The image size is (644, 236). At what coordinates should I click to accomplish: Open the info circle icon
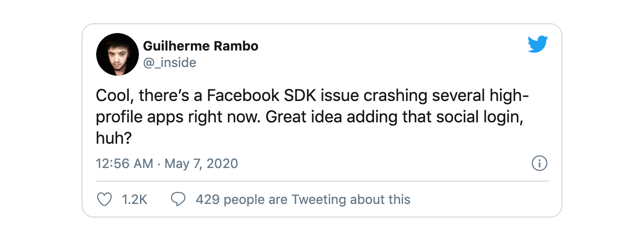point(540,164)
